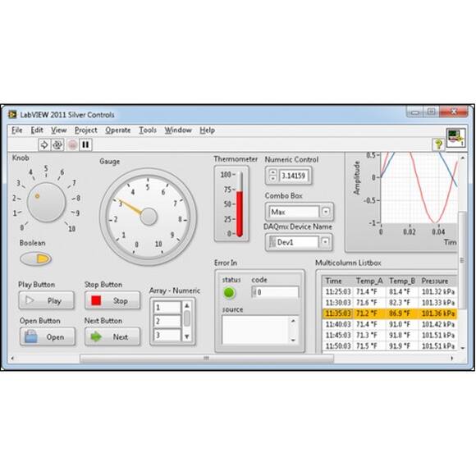This screenshot has height=476, width=476.
Task: Click the Time column header
Action: click(337, 281)
